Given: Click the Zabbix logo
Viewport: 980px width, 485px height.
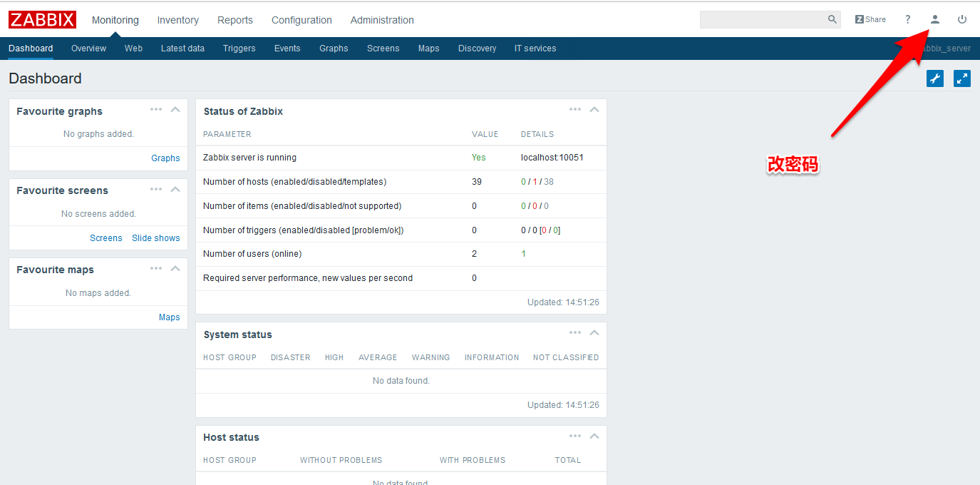Looking at the screenshot, I should (x=43, y=20).
